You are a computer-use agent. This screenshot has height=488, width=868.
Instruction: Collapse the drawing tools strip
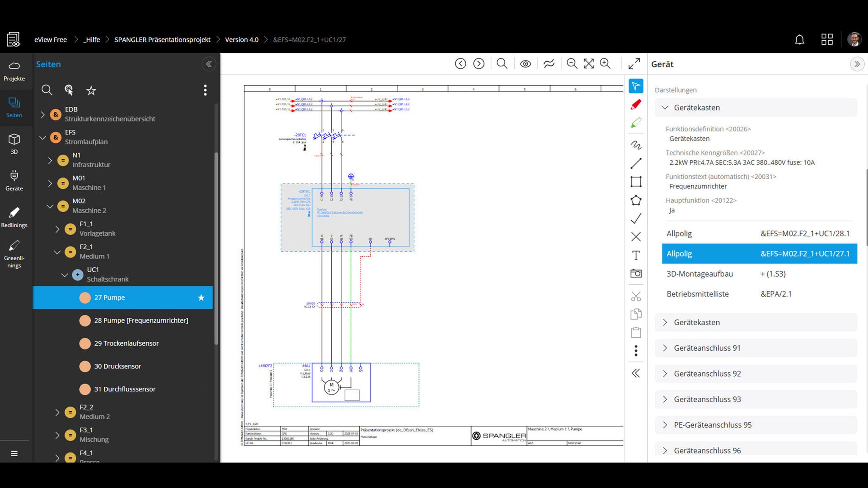point(636,373)
